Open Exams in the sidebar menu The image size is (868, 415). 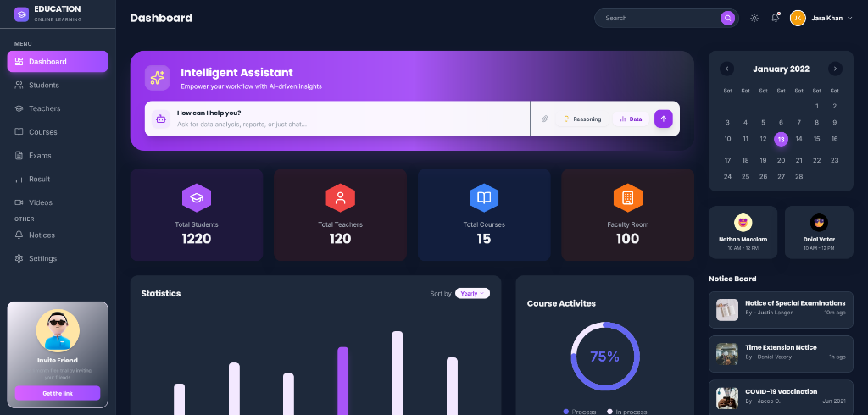point(40,156)
